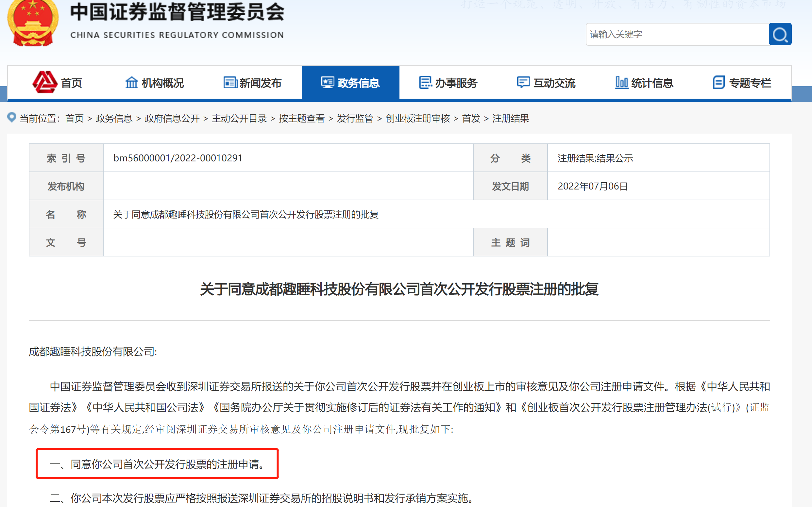Click the 分类 label cell
Viewport: 812px width, 507px height.
coord(510,158)
